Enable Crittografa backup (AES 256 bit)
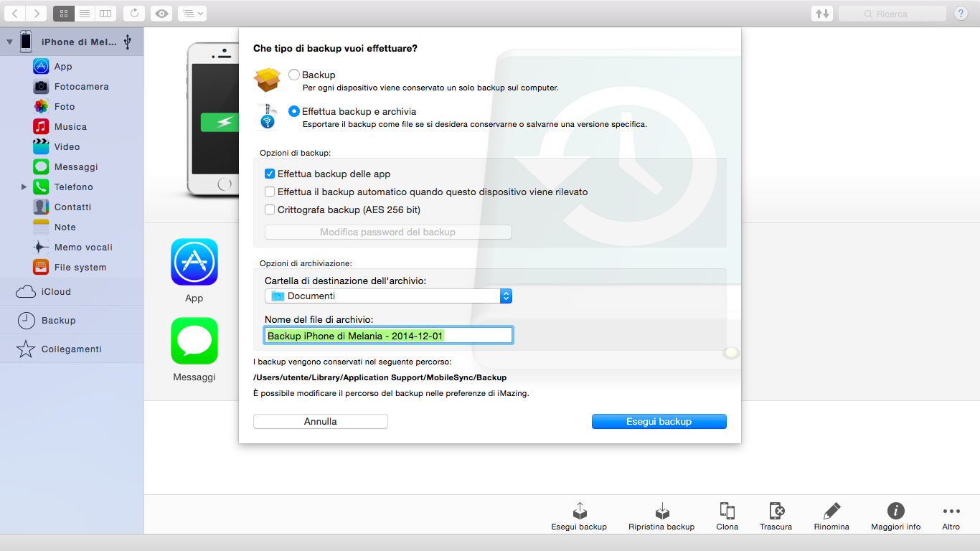This screenshot has width=980, height=551. click(x=270, y=209)
